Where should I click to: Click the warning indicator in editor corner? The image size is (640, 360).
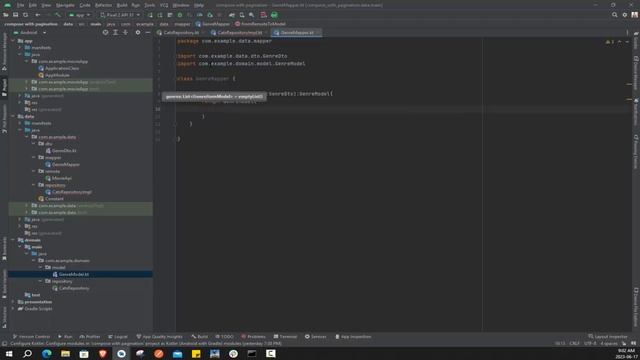[610, 42]
